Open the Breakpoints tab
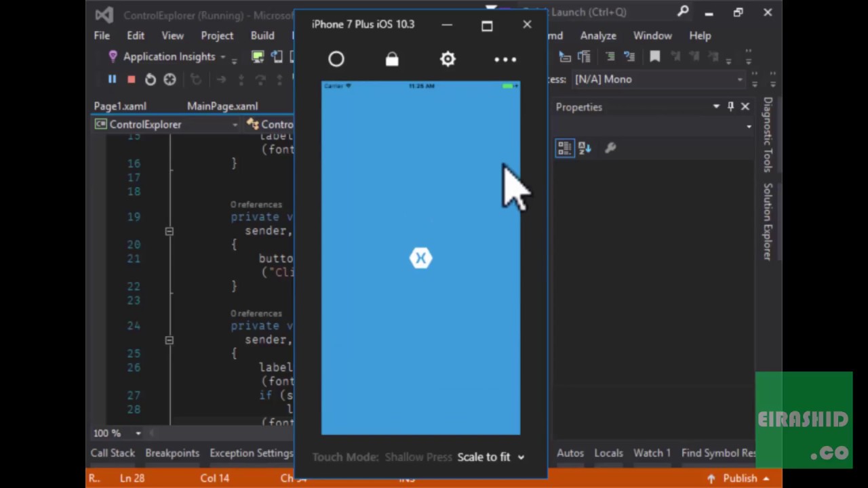The height and width of the screenshot is (488, 868). tap(172, 453)
